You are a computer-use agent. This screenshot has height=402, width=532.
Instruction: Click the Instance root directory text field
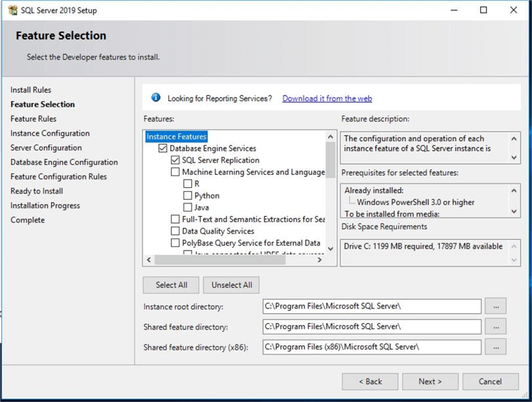[x=371, y=306]
